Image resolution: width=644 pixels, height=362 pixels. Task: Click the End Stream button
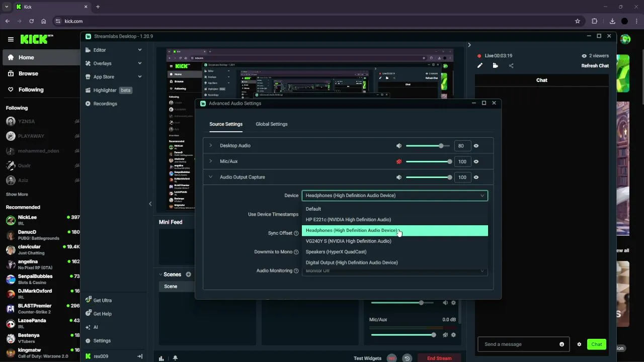pyautogui.click(x=439, y=358)
